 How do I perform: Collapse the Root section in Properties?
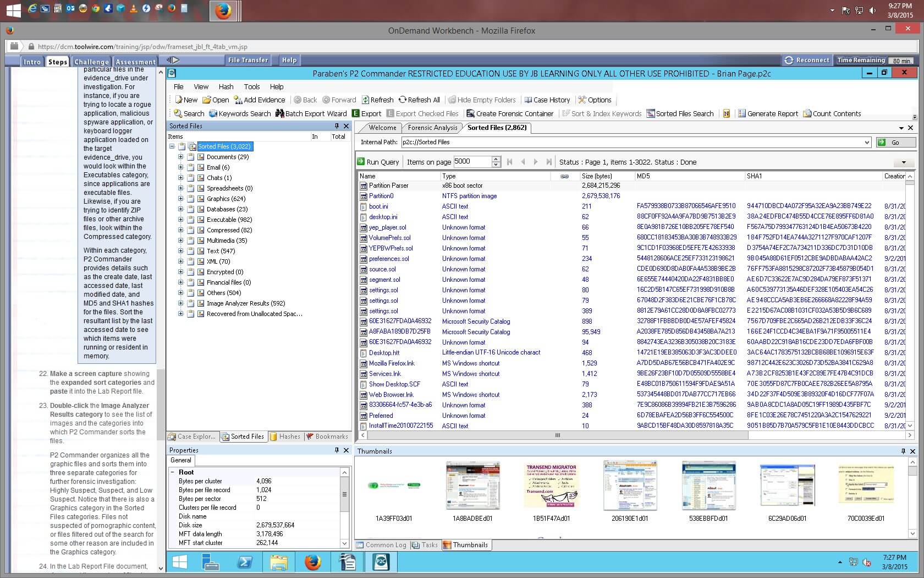point(173,472)
